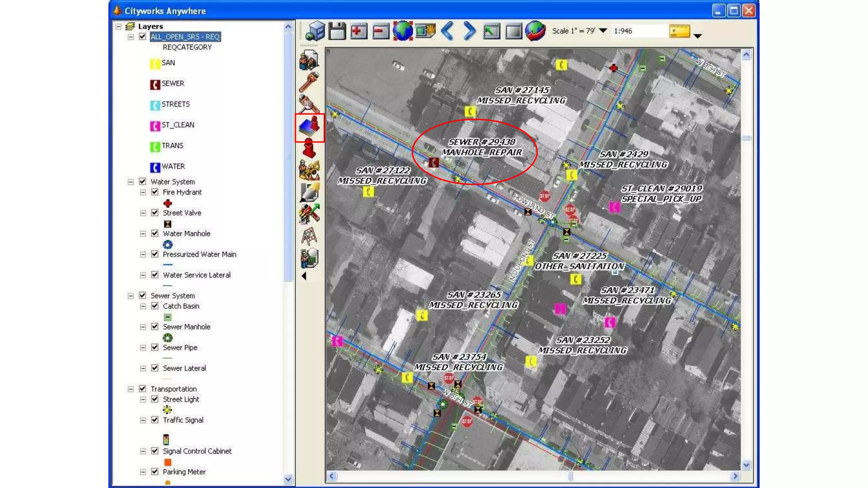The width and height of the screenshot is (868, 488).
Task: Open the Scale dropdown arrow
Action: (603, 30)
